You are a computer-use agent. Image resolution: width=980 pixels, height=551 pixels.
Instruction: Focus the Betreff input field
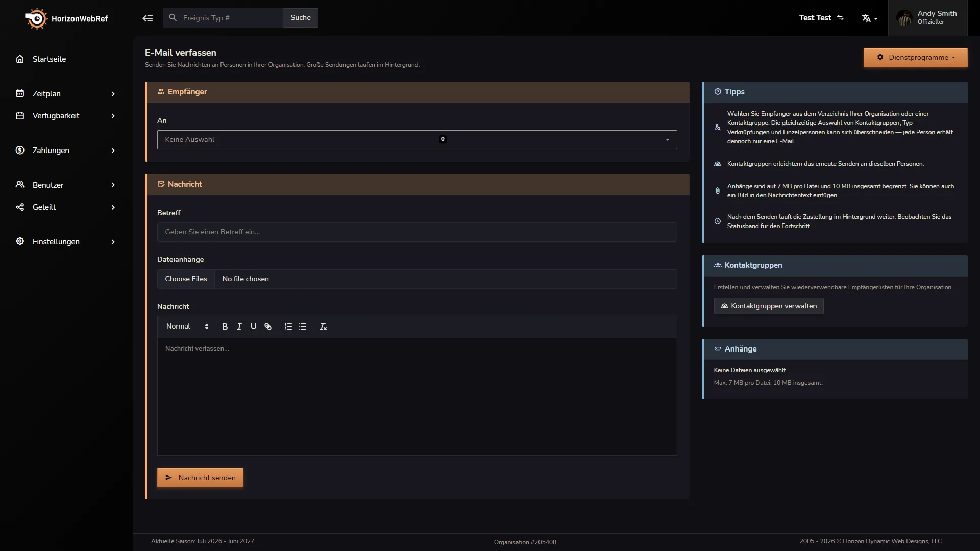pos(417,232)
